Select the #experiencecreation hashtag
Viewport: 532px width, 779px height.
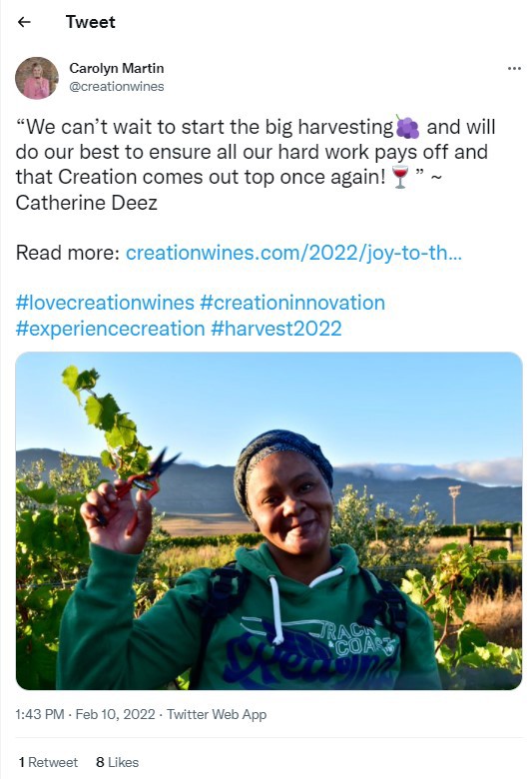click(x=110, y=329)
